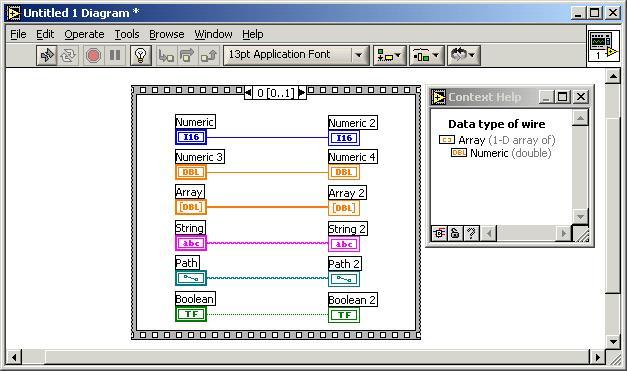Click the 'Path 2' label
Viewport: 627px width, 371px height.
344,264
